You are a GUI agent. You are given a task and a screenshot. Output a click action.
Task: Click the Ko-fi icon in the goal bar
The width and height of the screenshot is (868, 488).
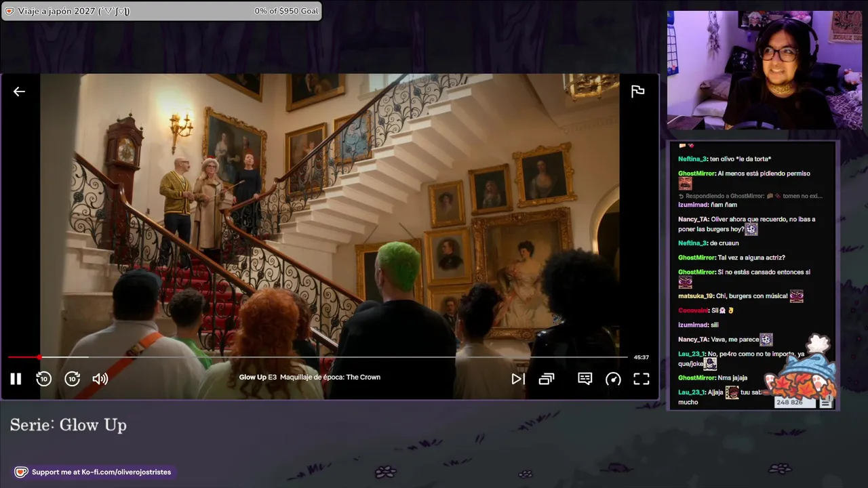click(9, 11)
